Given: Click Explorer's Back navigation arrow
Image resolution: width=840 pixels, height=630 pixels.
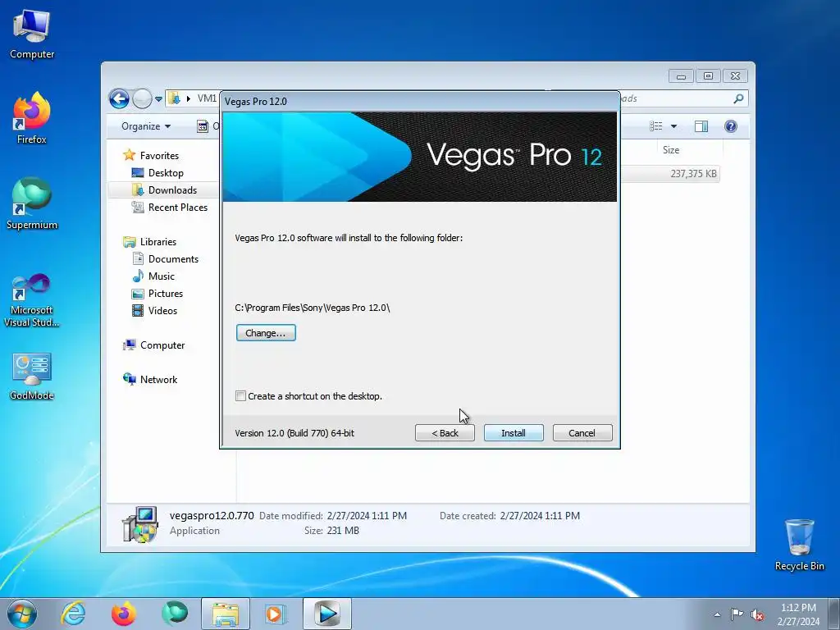Looking at the screenshot, I should pos(119,98).
